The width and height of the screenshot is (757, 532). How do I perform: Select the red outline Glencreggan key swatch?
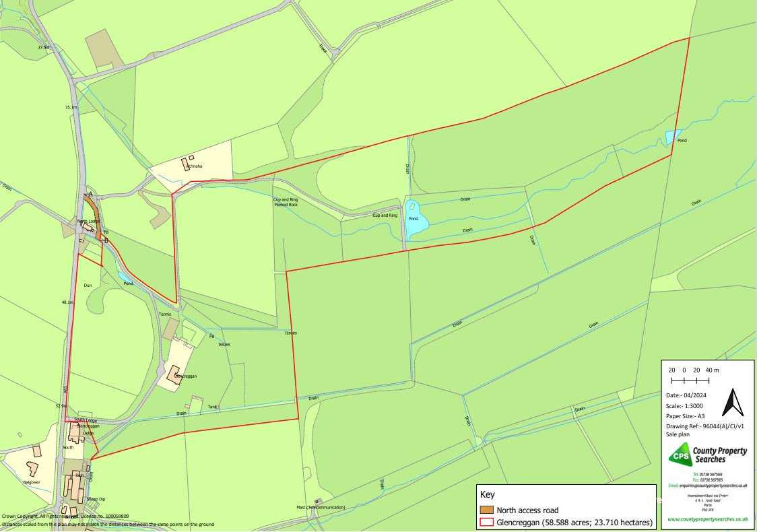click(x=486, y=522)
